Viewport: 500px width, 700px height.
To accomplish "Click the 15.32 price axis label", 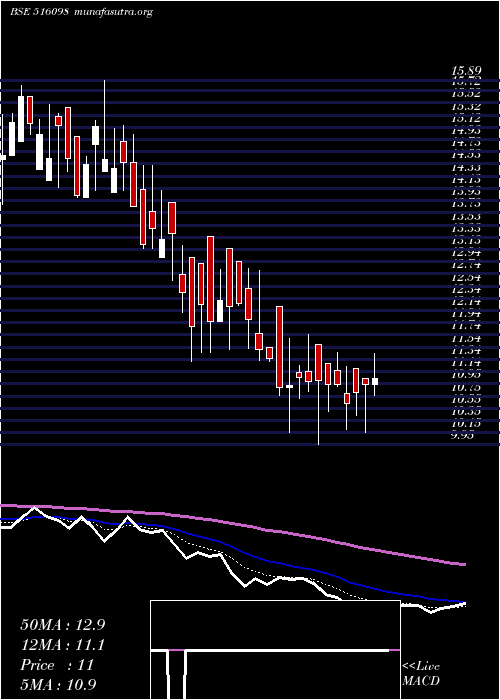I will coord(466,107).
